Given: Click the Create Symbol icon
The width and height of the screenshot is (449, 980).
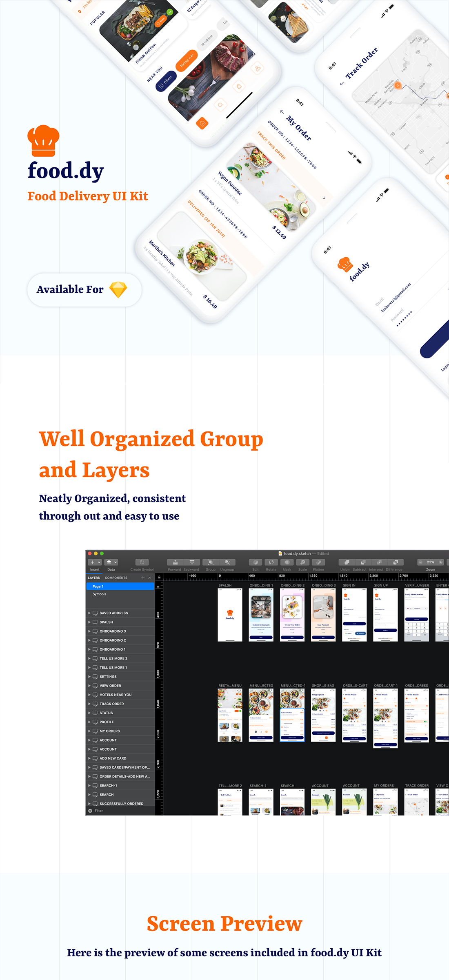Looking at the screenshot, I should (142, 562).
